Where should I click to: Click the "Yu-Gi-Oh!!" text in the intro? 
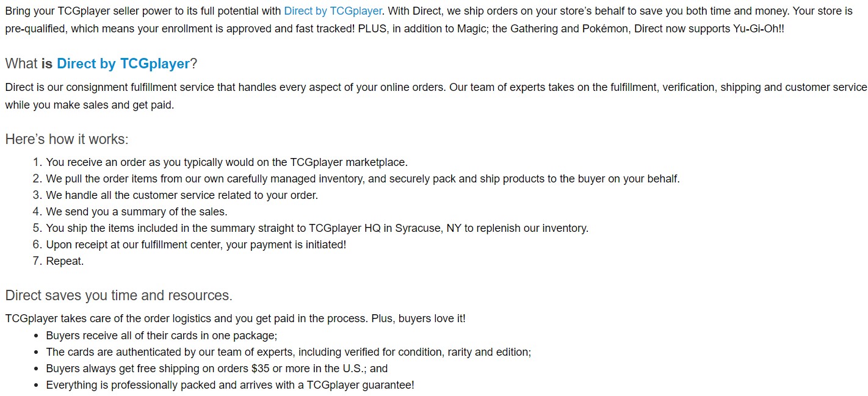pyautogui.click(x=758, y=29)
